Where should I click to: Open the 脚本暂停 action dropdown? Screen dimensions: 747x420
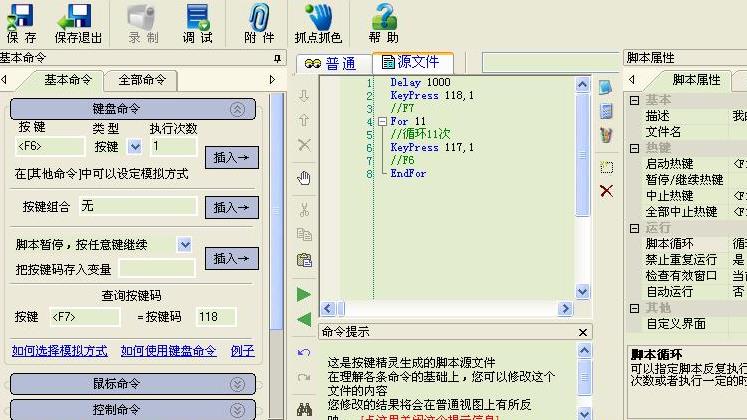point(184,245)
